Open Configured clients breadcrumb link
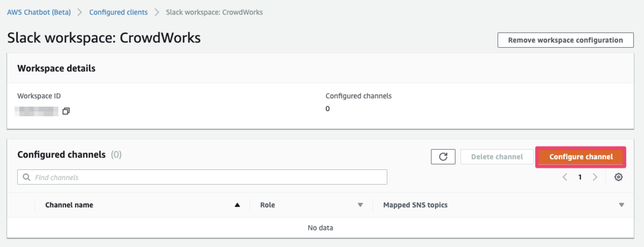The width and height of the screenshot is (644, 247). pyautogui.click(x=118, y=12)
